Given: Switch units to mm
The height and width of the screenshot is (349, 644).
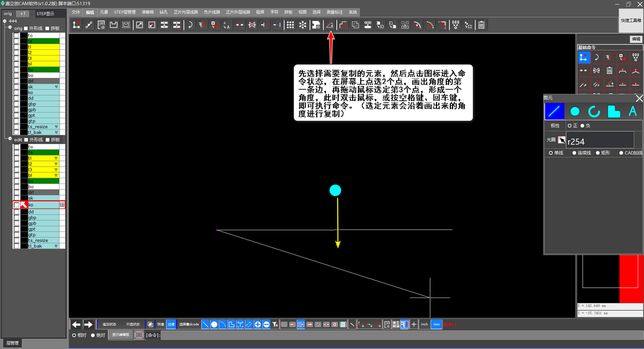Looking at the screenshot, I should pyautogui.click(x=436, y=324).
